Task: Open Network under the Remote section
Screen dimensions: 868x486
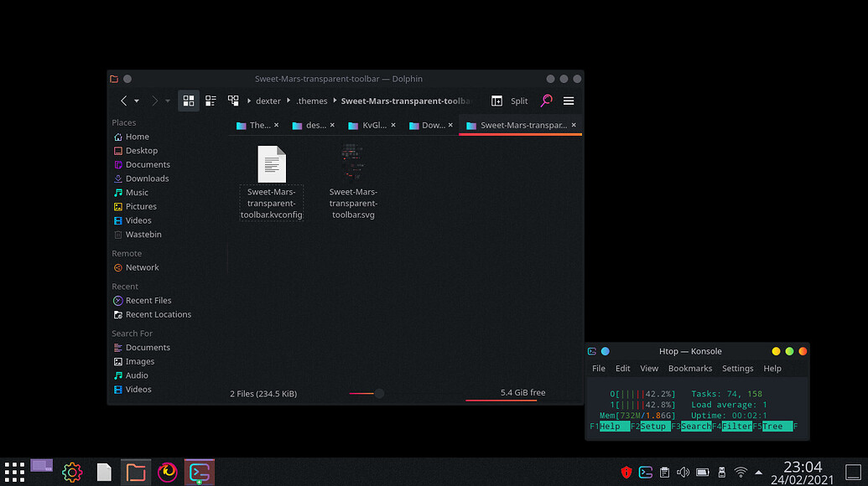Action: pyautogui.click(x=141, y=266)
